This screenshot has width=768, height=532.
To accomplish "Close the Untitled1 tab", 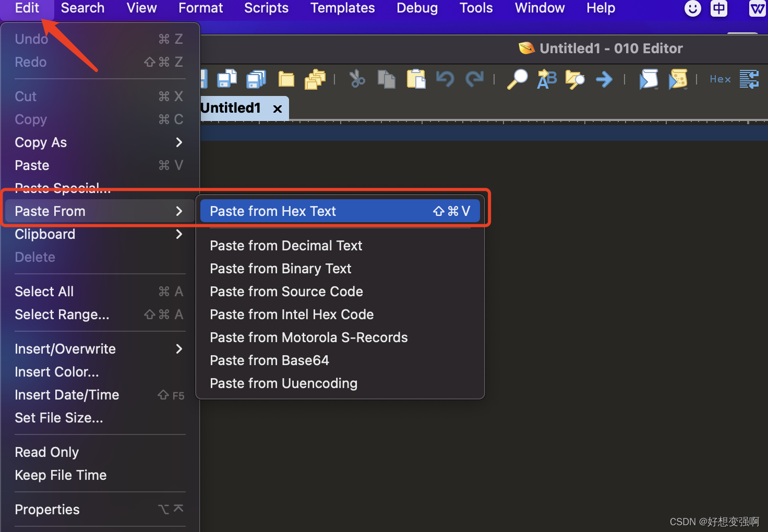I will tap(278, 108).
